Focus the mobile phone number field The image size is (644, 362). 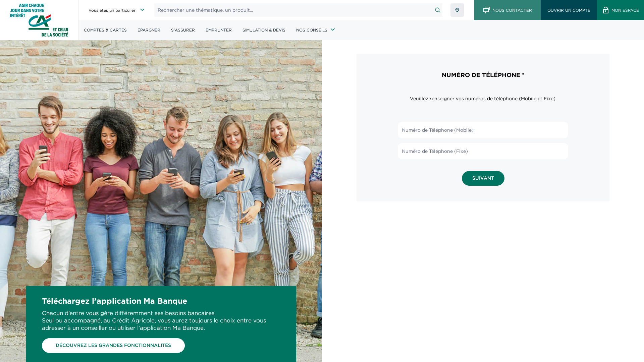point(483,130)
